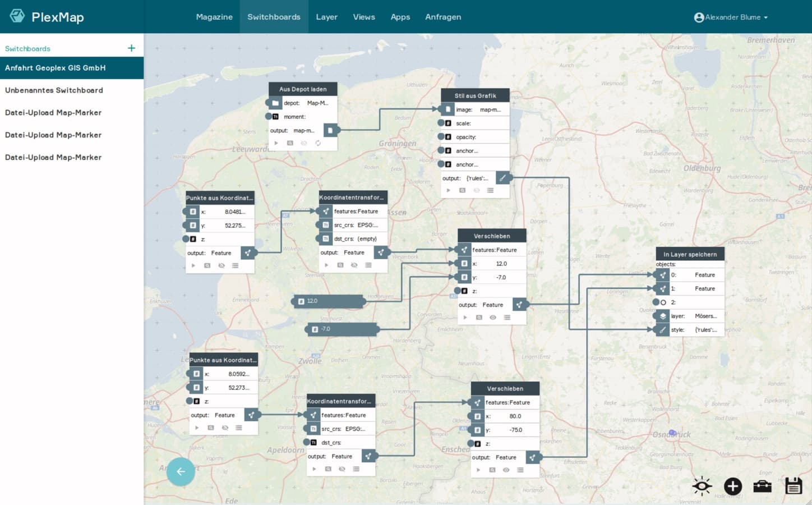
Task: Click the 12.0 constant value field
Action: pos(329,301)
